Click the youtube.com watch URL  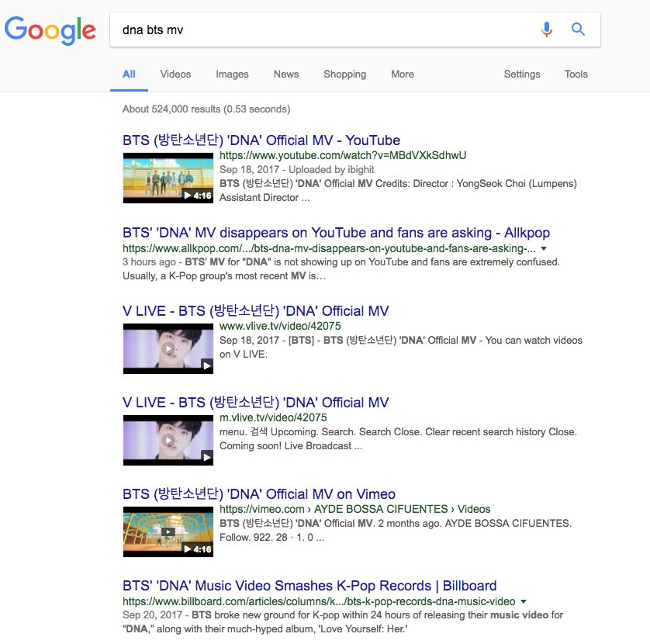coord(343,155)
